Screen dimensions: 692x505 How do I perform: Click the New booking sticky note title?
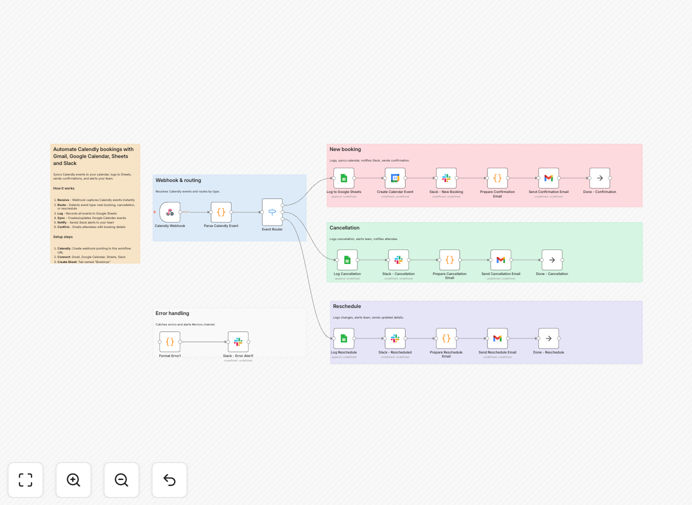click(x=345, y=149)
